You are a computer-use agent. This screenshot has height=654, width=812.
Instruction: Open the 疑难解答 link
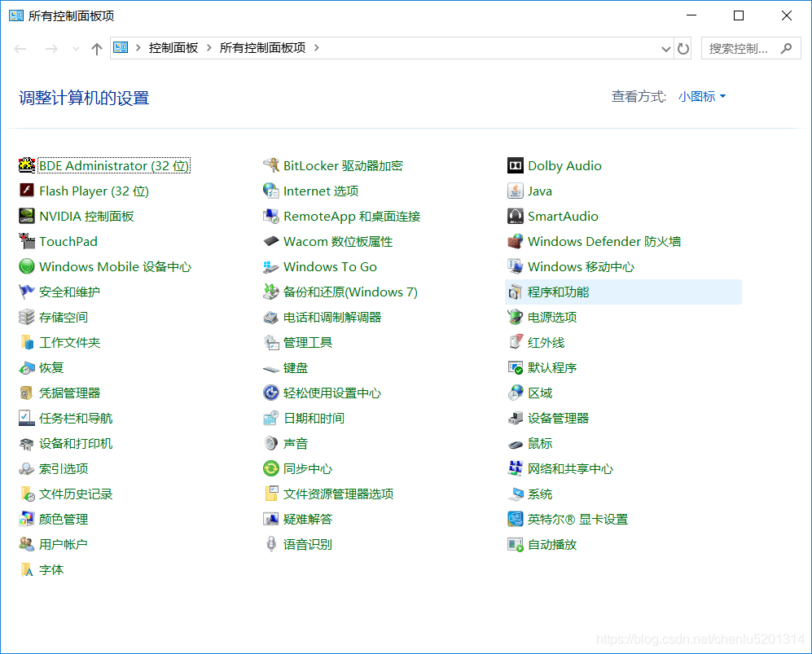pyautogui.click(x=308, y=519)
